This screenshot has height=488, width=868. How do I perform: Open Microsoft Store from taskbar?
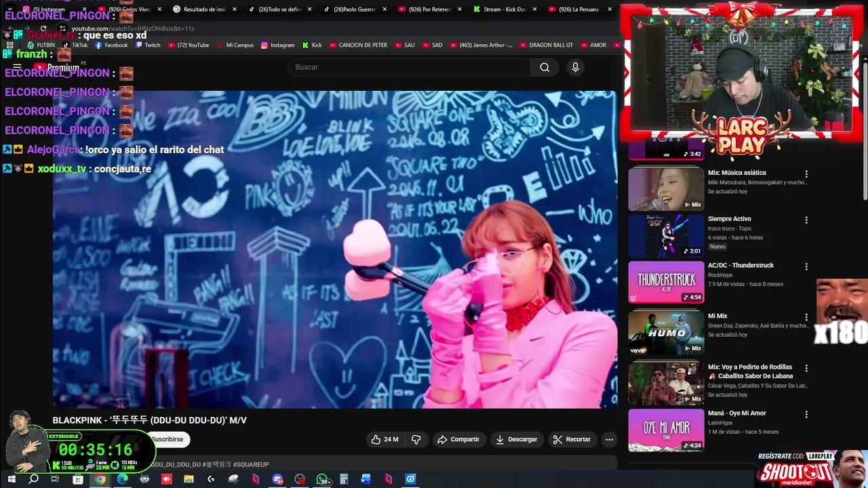tap(78, 479)
